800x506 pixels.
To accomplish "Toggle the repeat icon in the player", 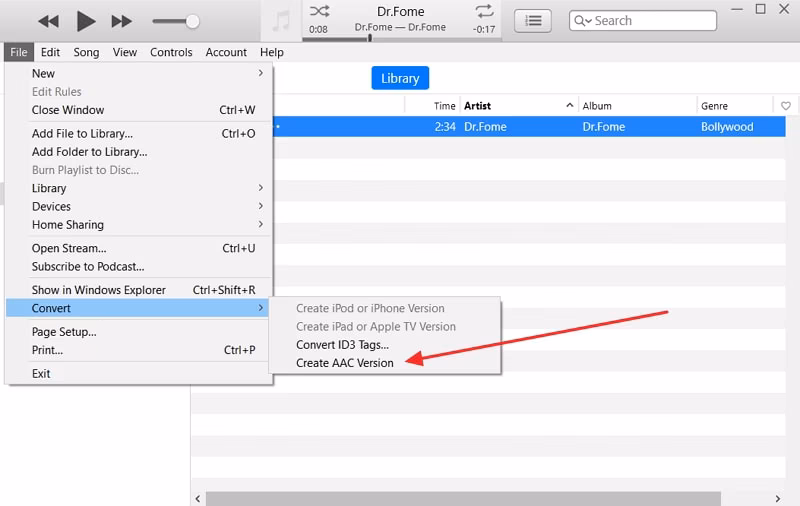I will (484, 11).
